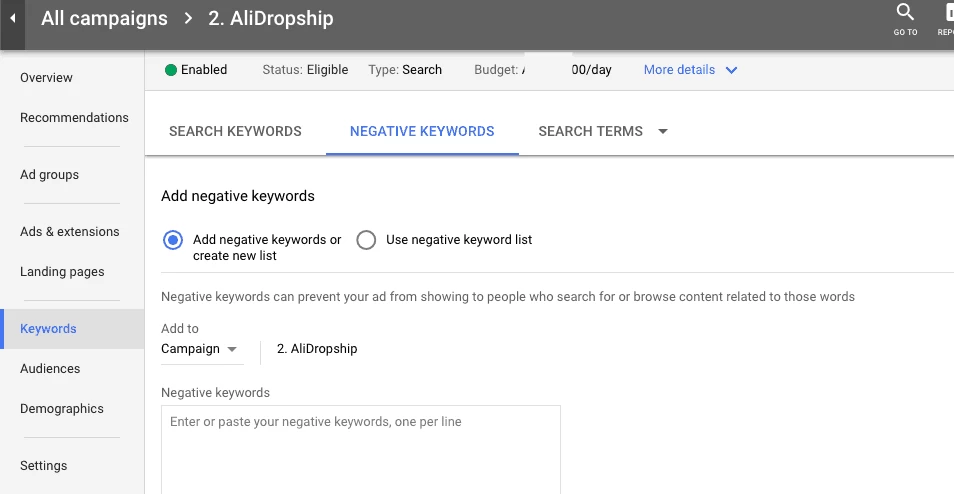
Task: Select 'Use negative keyword list' option
Action: (x=367, y=240)
